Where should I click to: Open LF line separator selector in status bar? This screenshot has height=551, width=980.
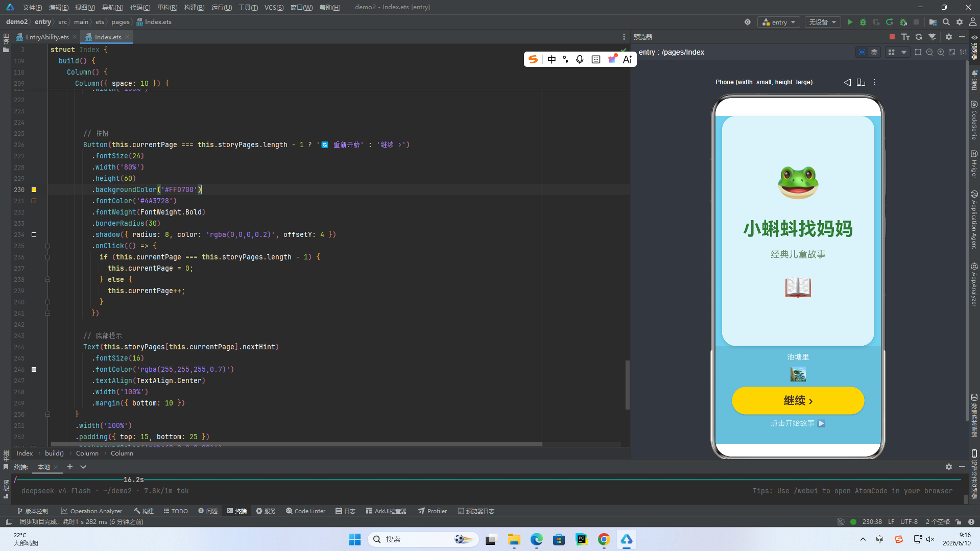891,522
